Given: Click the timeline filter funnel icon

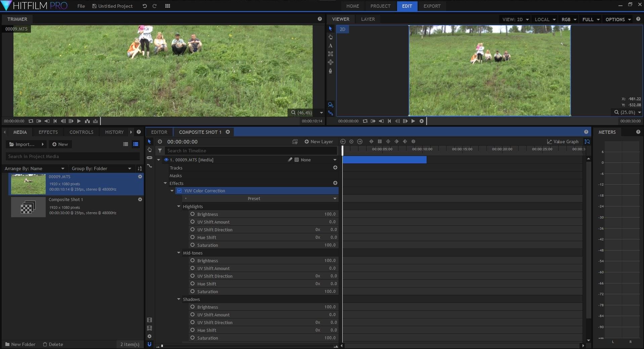Looking at the screenshot, I should (x=160, y=151).
